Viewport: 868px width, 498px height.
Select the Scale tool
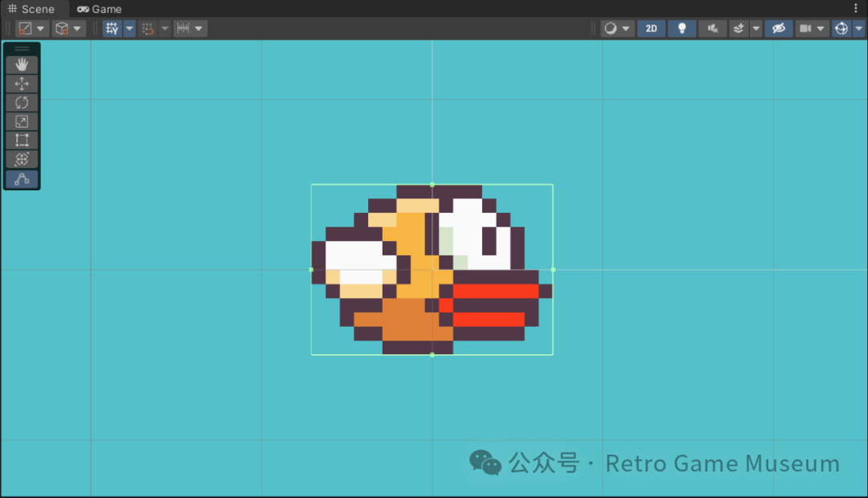click(22, 121)
